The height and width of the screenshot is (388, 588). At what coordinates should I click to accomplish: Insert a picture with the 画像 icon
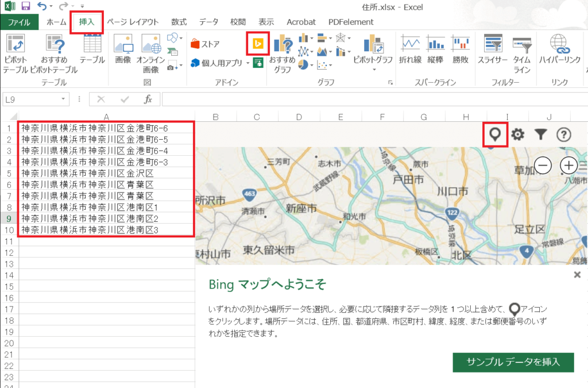click(x=123, y=44)
